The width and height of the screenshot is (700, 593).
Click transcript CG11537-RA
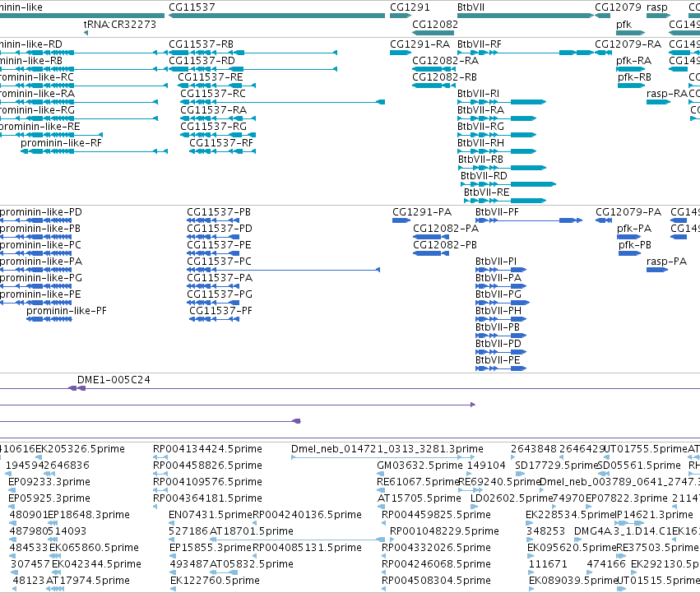click(213, 110)
